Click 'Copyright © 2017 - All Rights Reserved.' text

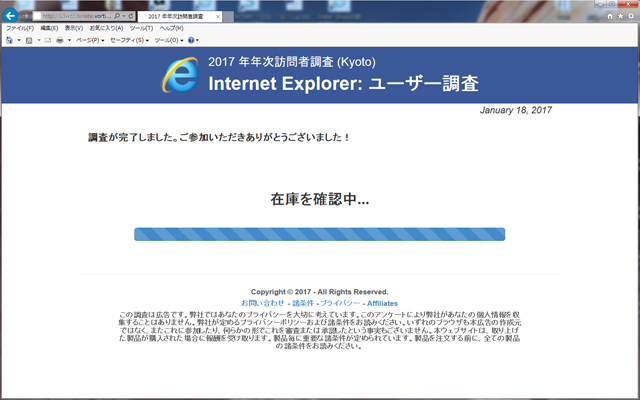point(320,292)
